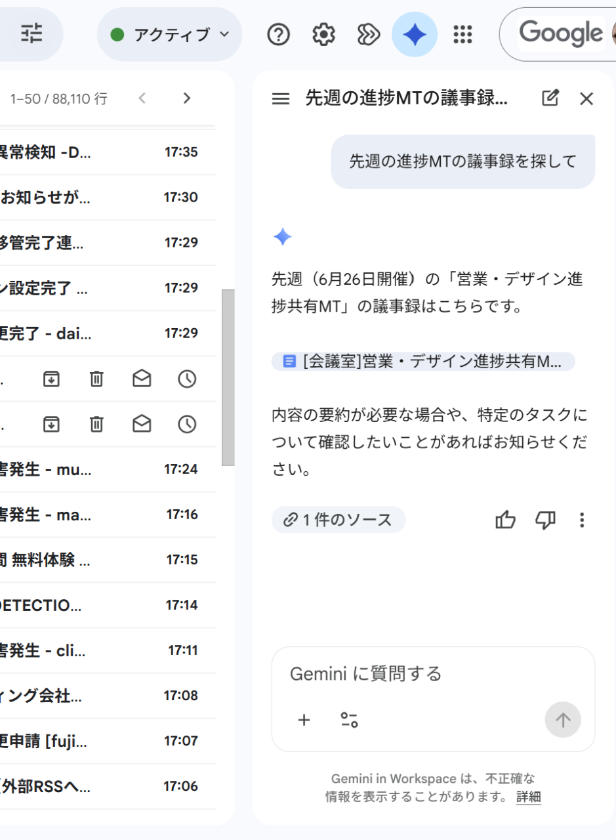
Task: Open the support help question-mark icon
Action: coord(279,34)
